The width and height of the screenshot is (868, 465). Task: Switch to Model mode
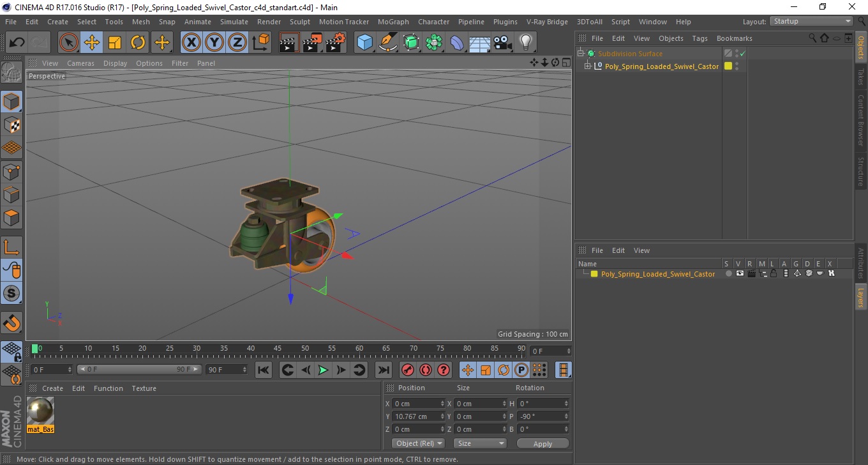pos(11,102)
